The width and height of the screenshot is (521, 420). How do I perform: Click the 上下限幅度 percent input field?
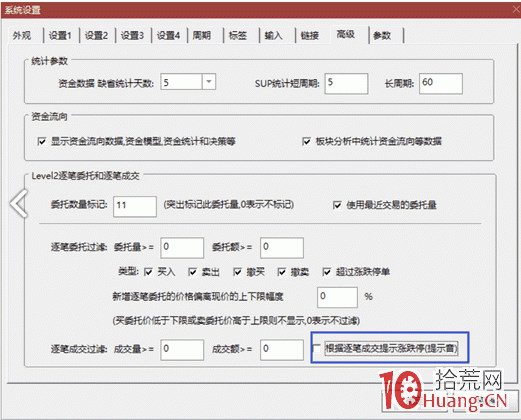point(337,297)
